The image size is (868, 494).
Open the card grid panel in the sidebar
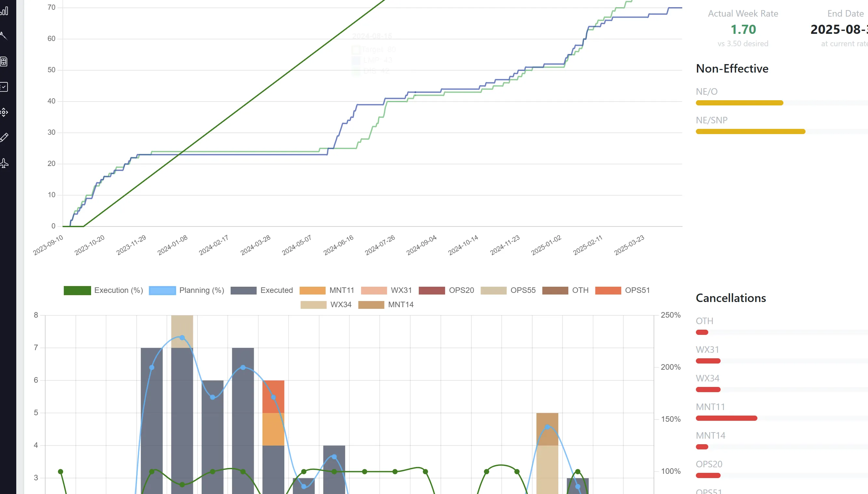click(4, 62)
